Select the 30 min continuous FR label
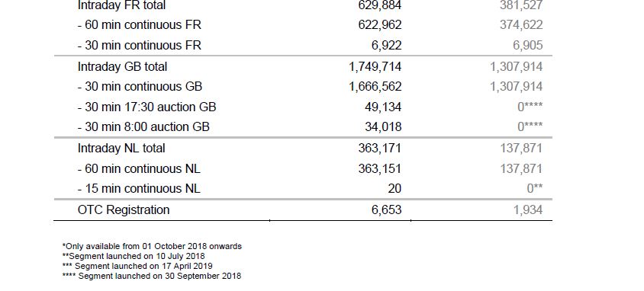The image size is (644, 291). 139,45
